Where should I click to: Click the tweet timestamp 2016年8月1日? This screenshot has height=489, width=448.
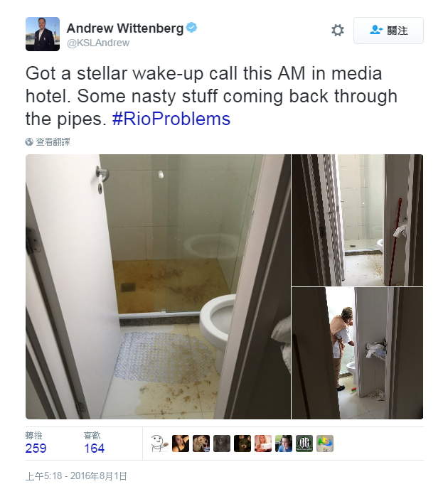coord(76,476)
